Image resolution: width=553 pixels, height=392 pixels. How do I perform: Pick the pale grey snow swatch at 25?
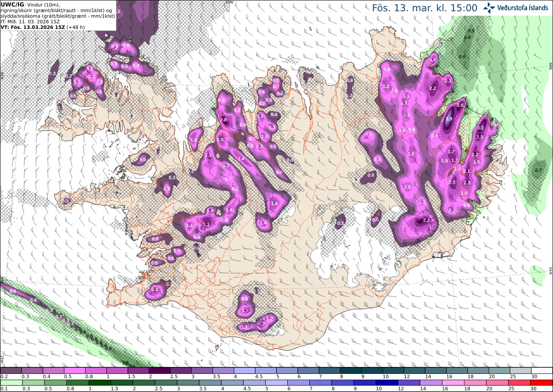coord(521,370)
